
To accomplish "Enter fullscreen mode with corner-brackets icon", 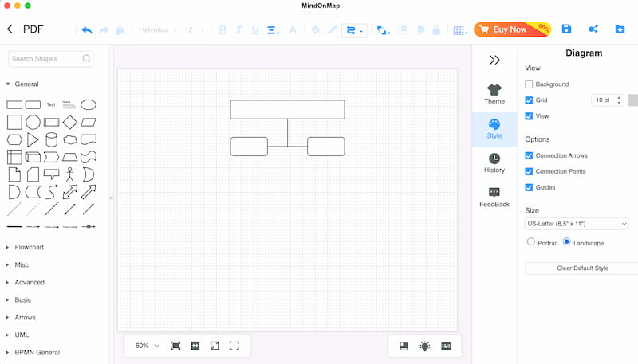I will pyautogui.click(x=234, y=346).
